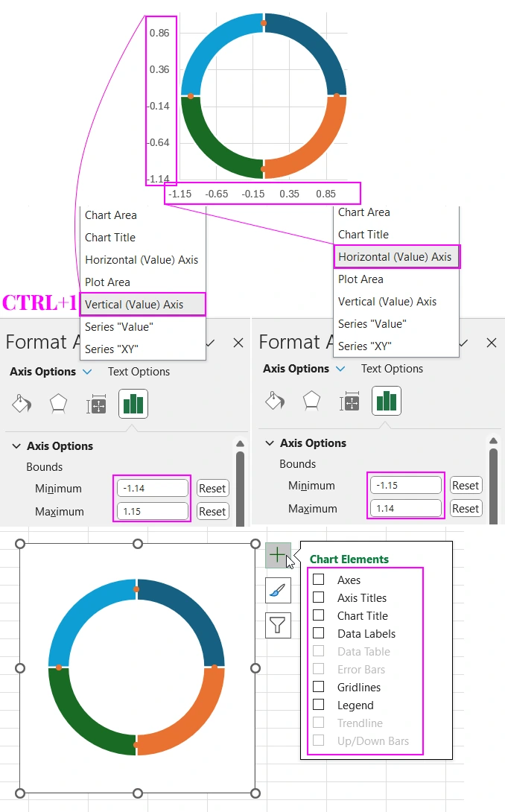Turn on the Legend checkbox
This screenshot has width=505, height=812.
coord(319,705)
